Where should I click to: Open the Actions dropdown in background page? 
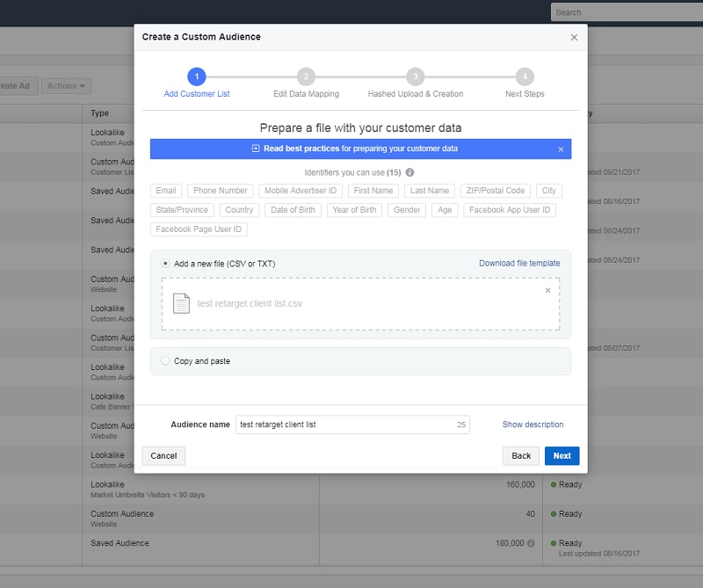coord(66,85)
